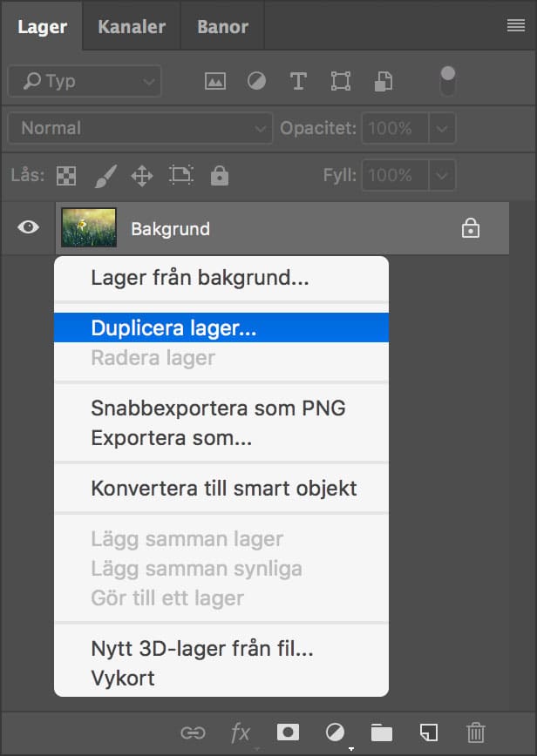537x756 pixels.
Task: Lock transparent pixels checkerboard icon
Action: [x=66, y=176]
